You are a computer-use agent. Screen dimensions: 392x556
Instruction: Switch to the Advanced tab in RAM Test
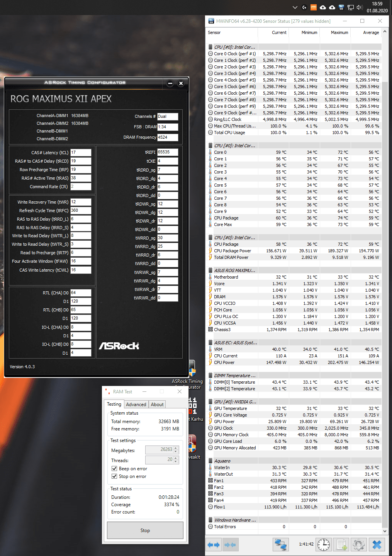[x=136, y=405]
